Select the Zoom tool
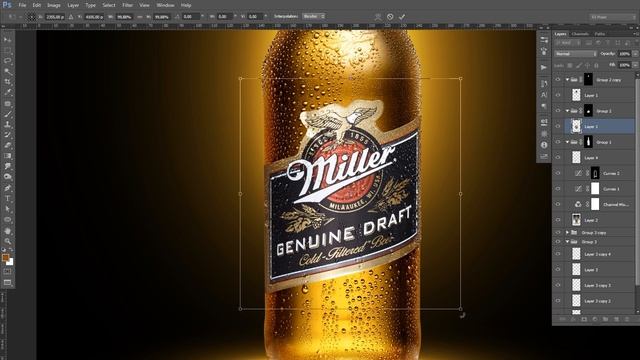This screenshot has width=640, height=360. click(x=7, y=241)
